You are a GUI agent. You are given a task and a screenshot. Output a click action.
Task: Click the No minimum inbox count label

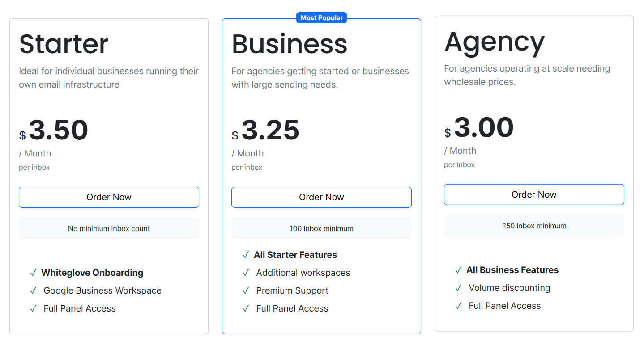[109, 228]
